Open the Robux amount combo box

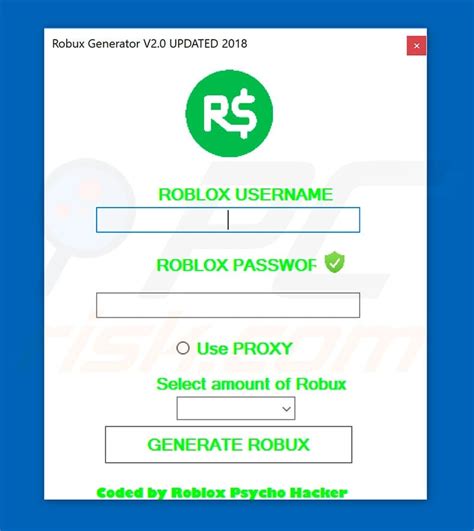236,408
